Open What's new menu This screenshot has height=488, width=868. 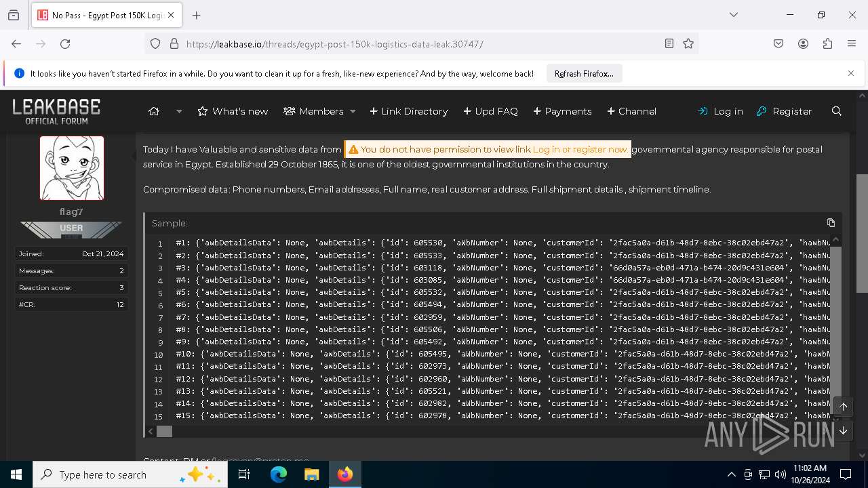tap(233, 111)
